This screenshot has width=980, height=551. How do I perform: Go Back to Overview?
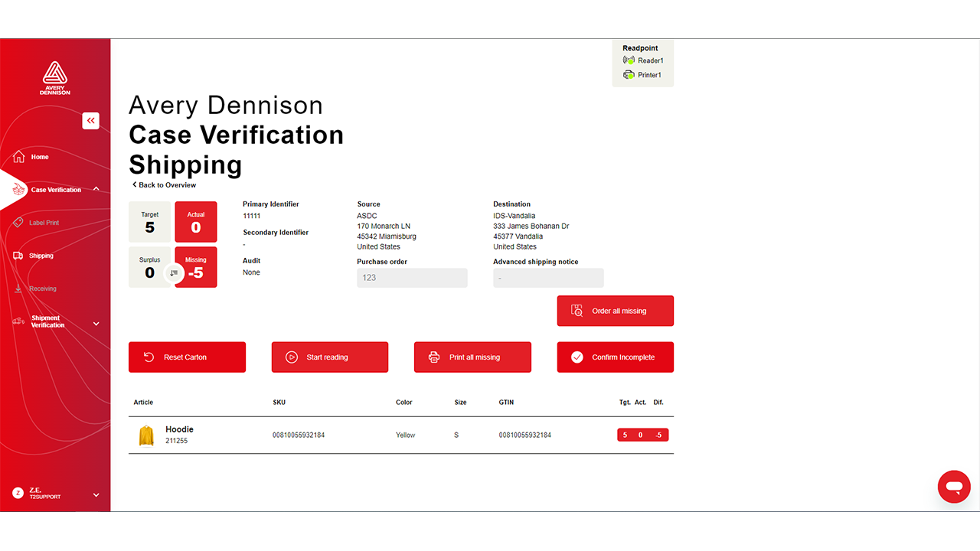164,185
